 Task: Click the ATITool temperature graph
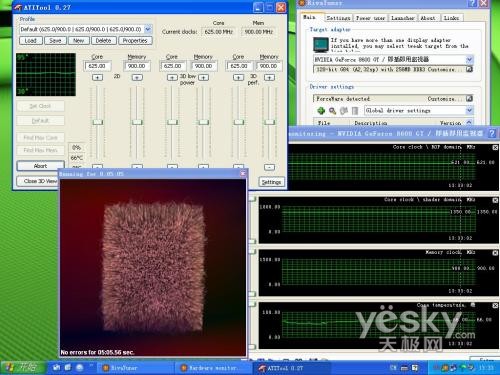46,74
